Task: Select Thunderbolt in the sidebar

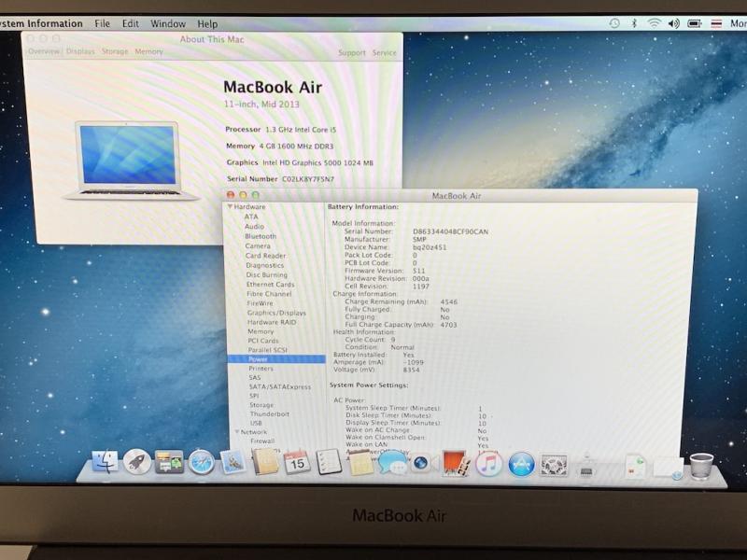Action: coord(269,414)
